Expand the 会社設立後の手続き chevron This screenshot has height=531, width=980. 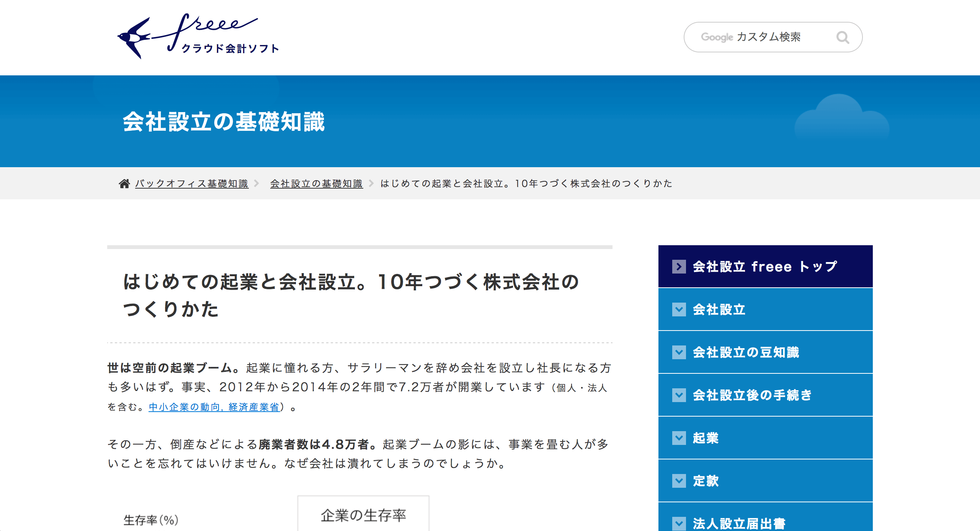679,395
